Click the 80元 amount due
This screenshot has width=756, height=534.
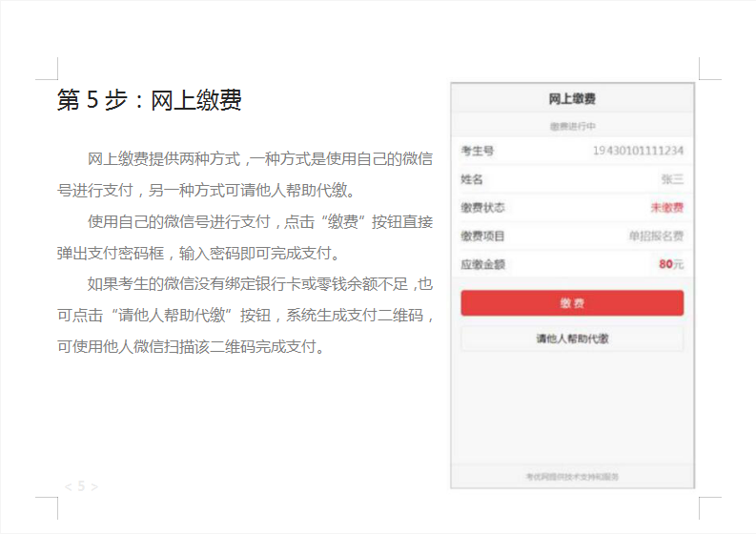[670, 264]
